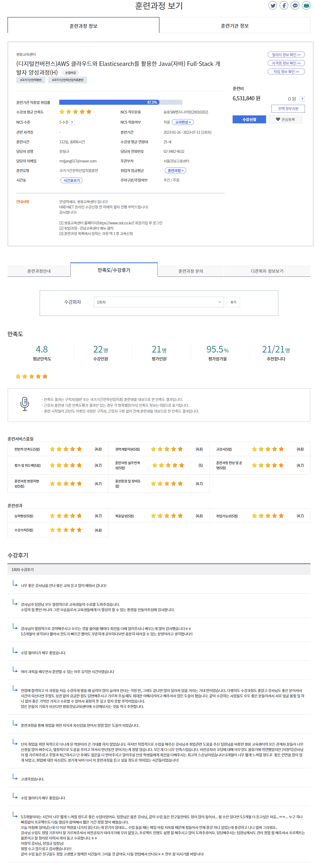Share via KakaoTalk icon
The image size is (315, 868).
pos(295,5)
